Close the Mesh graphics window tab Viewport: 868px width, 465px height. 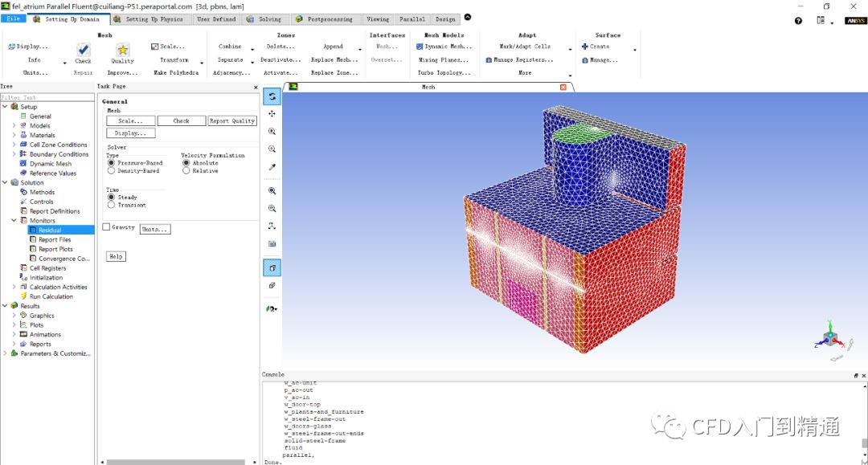point(563,87)
